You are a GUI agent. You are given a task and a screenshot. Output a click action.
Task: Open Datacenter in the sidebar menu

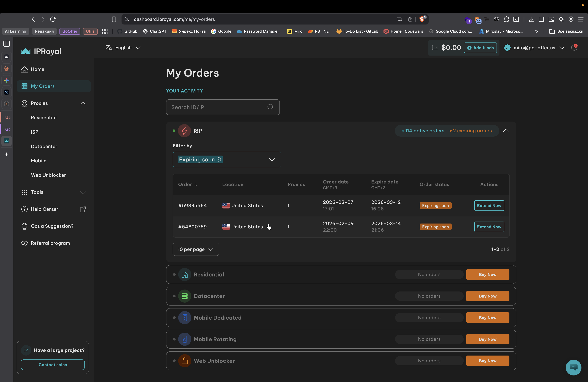44,146
